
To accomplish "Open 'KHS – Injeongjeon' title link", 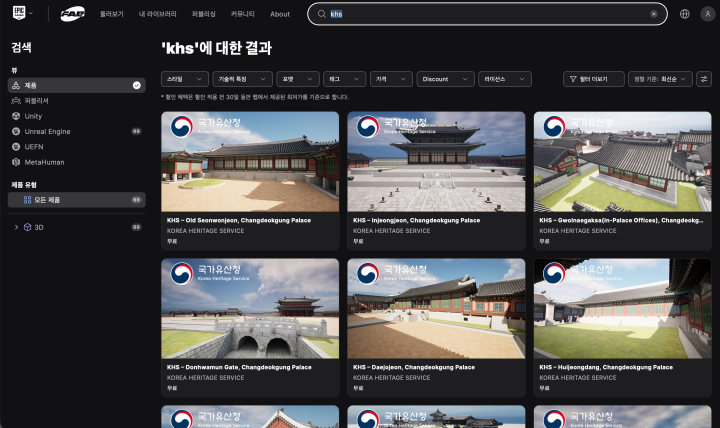I will (x=416, y=220).
